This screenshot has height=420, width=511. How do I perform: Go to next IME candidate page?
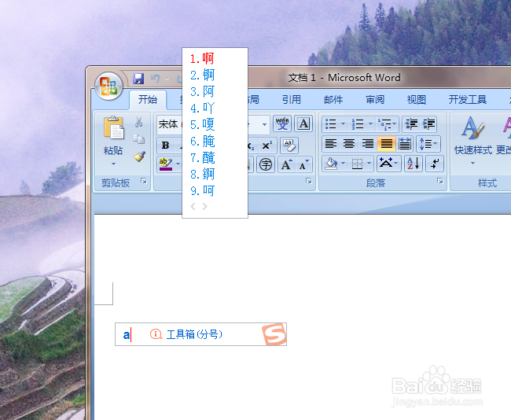point(204,206)
